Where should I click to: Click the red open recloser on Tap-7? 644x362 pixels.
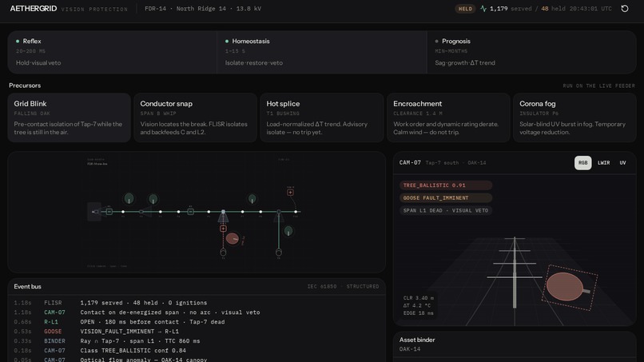[x=223, y=229]
